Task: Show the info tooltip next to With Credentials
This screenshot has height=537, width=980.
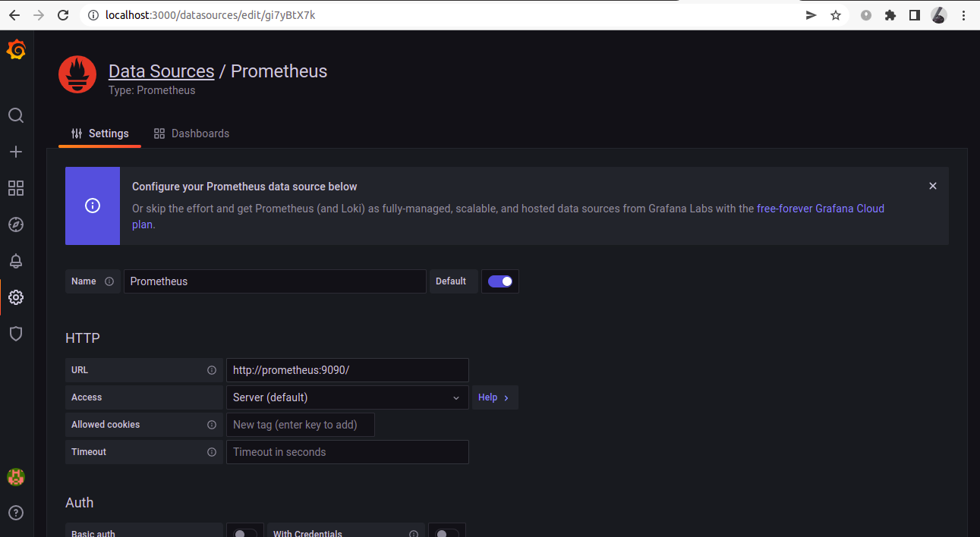Action: pos(414,534)
